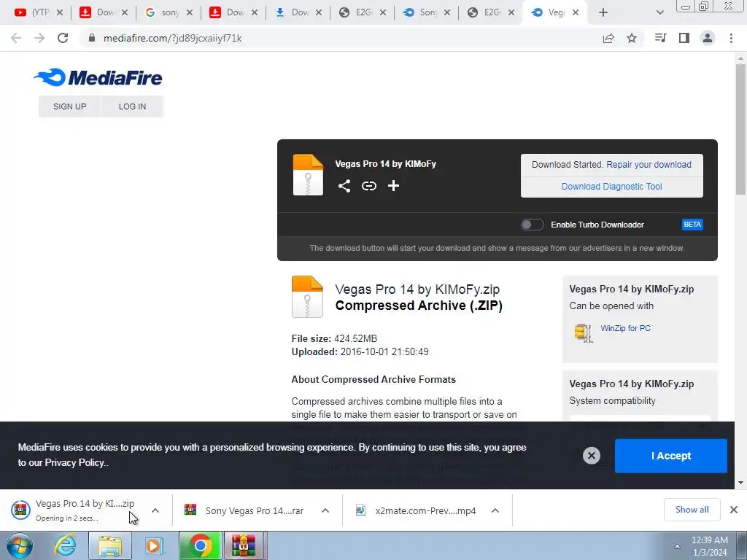747x560 pixels.
Task: Click 'About Compressed Archive Formats' heading
Action: [373, 379]
